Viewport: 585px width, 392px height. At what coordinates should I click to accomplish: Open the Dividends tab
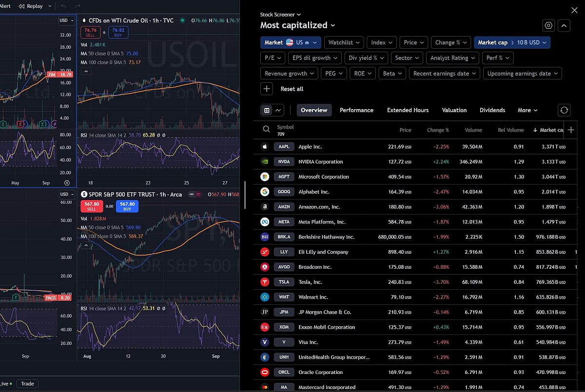tap(492, 110)
